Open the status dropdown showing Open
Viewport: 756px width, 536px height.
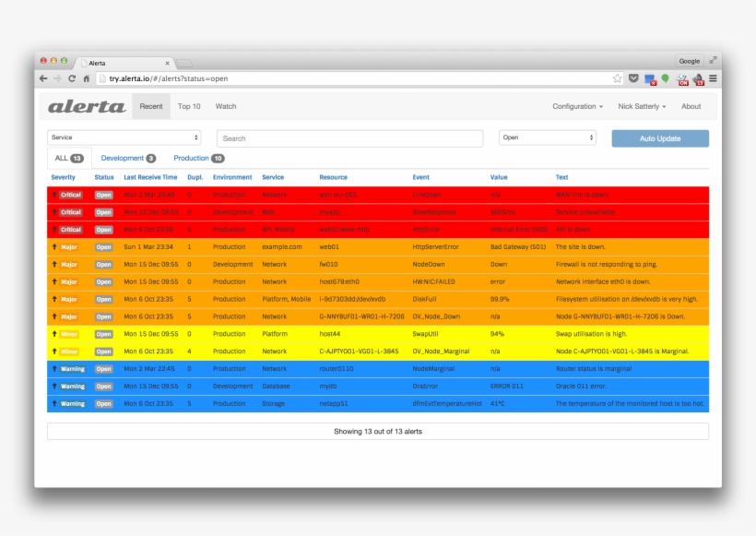pos(544,137)
